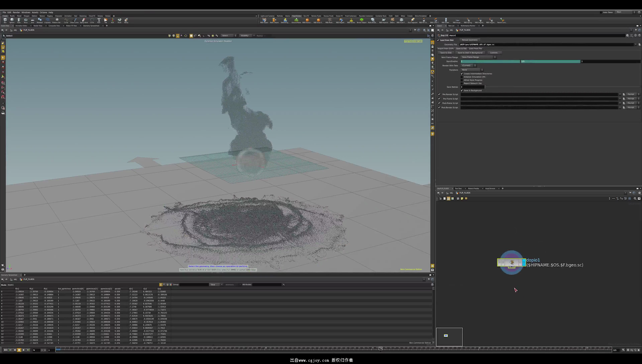Select the Static Object tool
This screenshot has width=642, height=364.
pyautogui.click(x=274, y=20)
